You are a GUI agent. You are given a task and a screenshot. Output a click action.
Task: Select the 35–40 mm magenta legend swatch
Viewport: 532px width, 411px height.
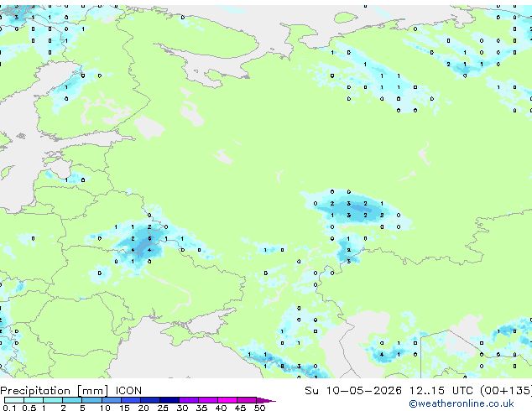pyautogui.click(x=207, y=400)
